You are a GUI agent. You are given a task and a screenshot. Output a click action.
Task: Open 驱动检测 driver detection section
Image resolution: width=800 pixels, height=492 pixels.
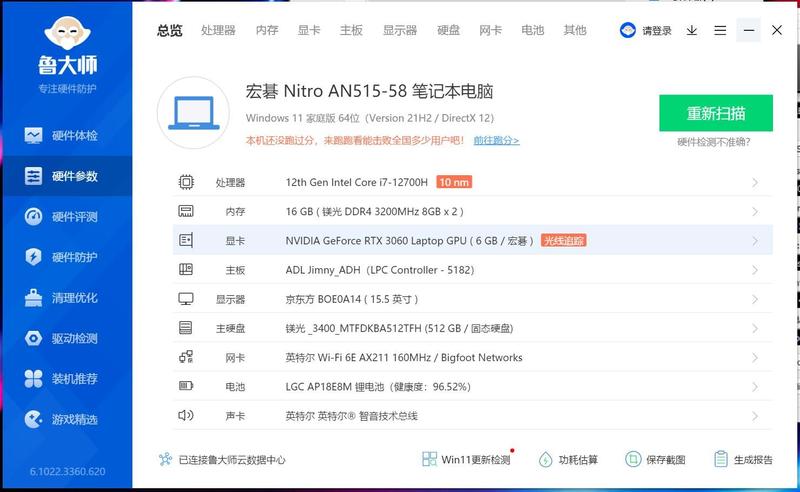click(x=61, y=338)
